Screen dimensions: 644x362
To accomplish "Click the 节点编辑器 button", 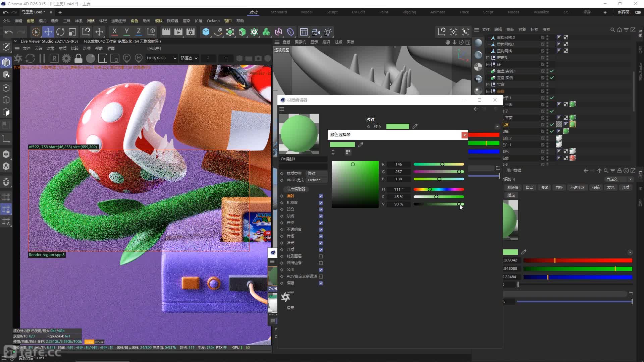I will click(x=296, y=189).
